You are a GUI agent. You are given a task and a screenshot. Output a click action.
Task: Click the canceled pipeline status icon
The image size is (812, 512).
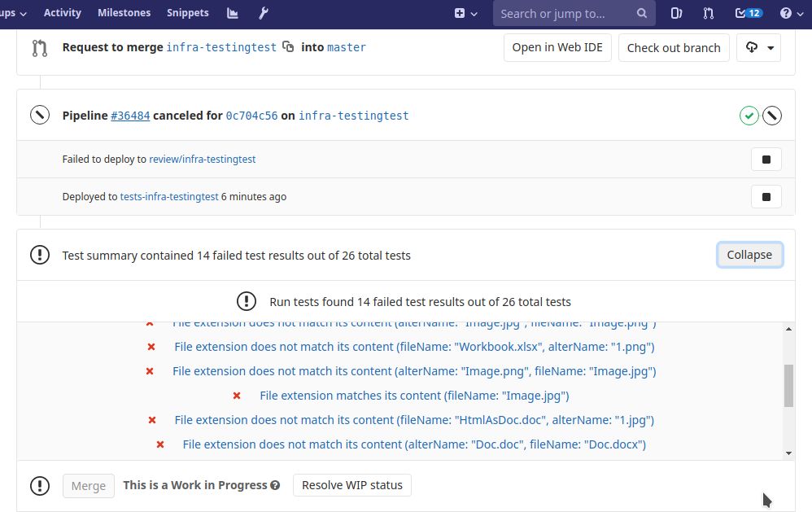point(40,115)
